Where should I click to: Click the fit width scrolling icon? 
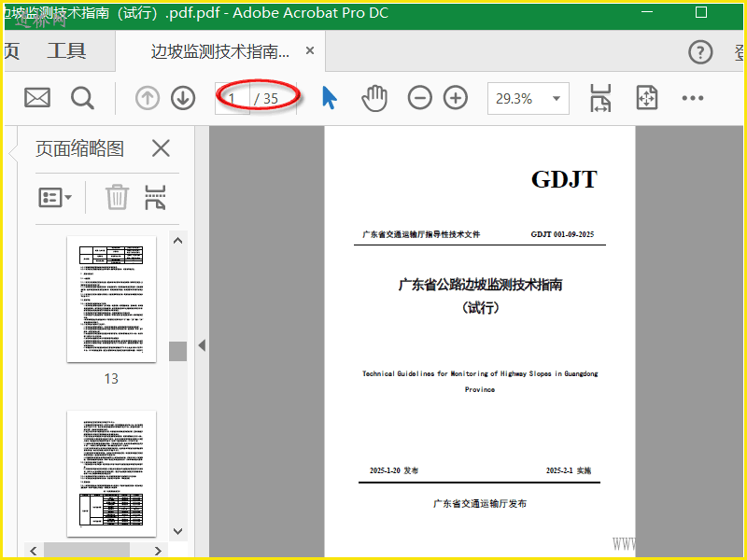click(x=600, y=98)
